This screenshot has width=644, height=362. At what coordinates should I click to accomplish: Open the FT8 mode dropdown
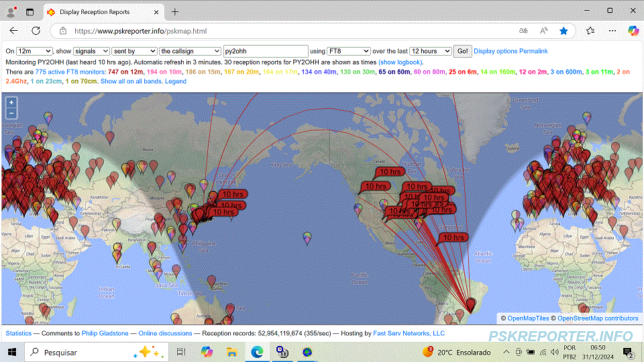click(x=349, y=51)
